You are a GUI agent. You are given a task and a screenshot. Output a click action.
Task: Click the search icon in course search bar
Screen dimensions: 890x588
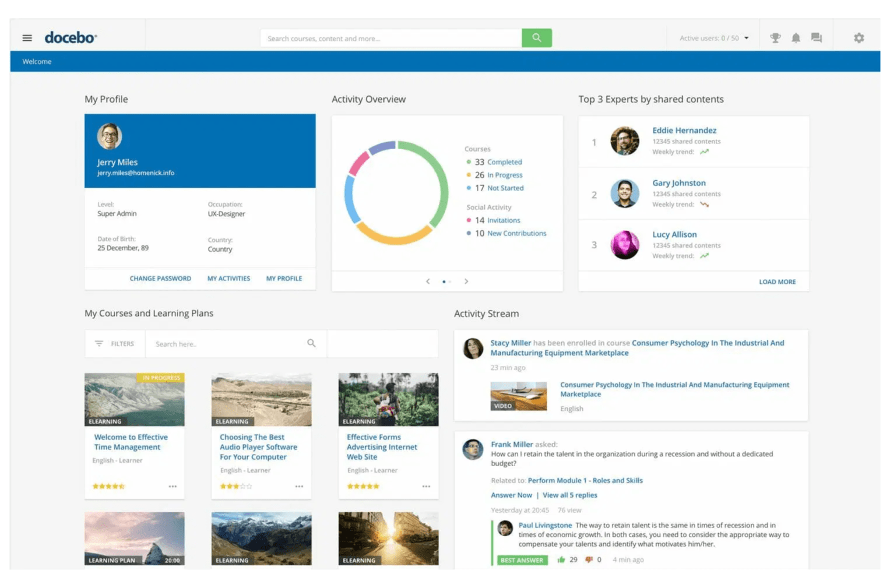pos(312,344)
